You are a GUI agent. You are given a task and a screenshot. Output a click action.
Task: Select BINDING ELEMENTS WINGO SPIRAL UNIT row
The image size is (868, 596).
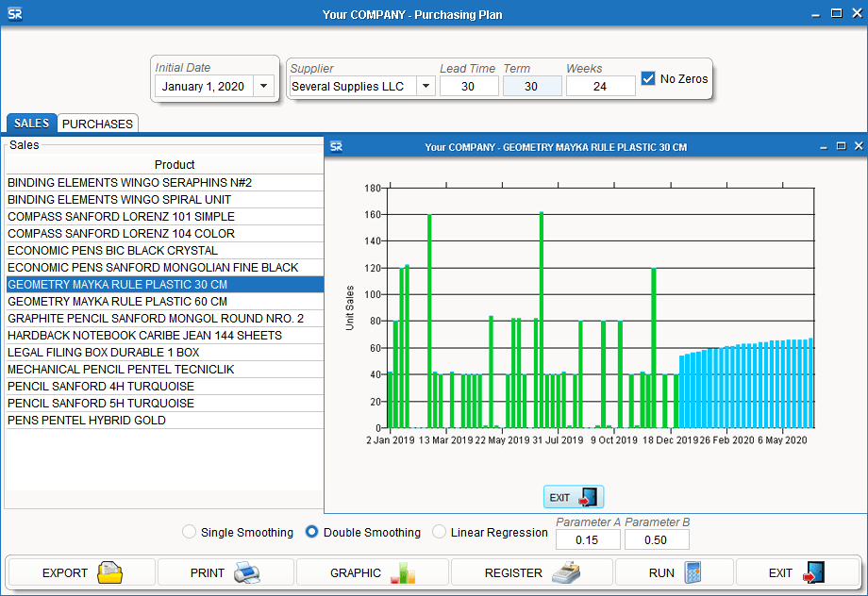pyautogui.click(x=164, y=200)
